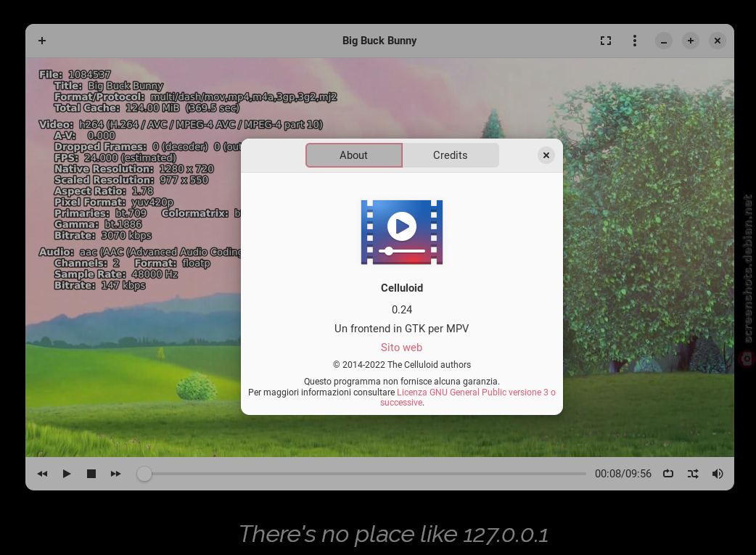756x555 pixels.
Task: Open the three-dot main menu
Action: [x=635, y=41]
